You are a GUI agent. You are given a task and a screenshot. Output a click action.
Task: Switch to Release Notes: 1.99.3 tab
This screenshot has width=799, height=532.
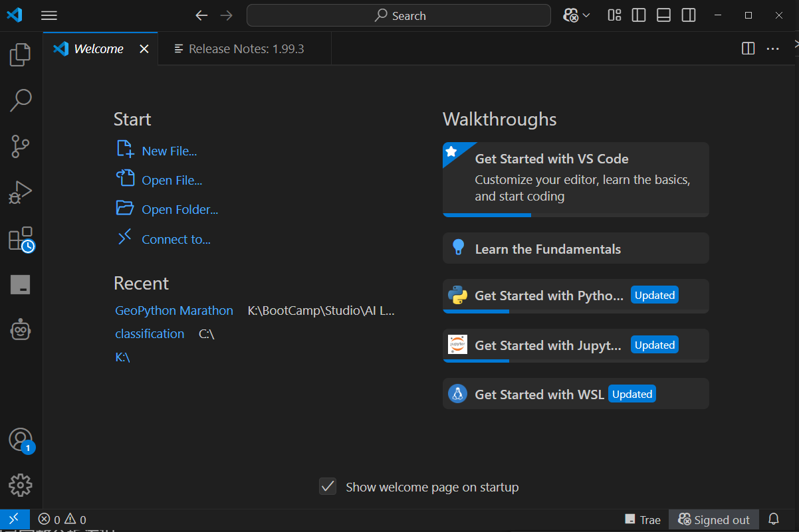coord(245,48)
